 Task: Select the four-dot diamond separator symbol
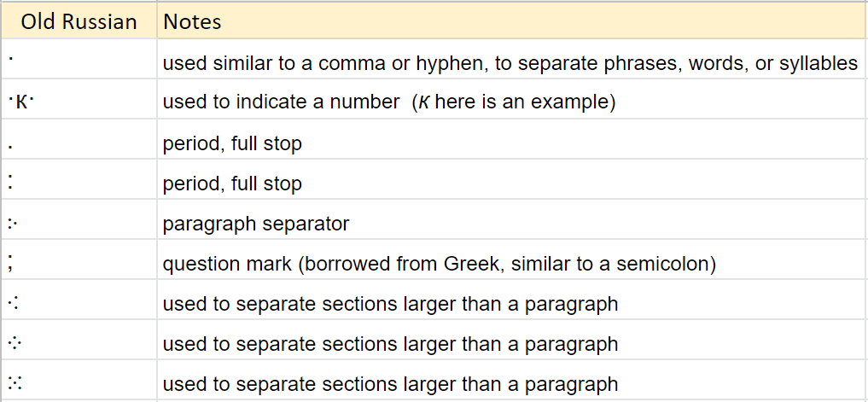(x=15, y=343)
